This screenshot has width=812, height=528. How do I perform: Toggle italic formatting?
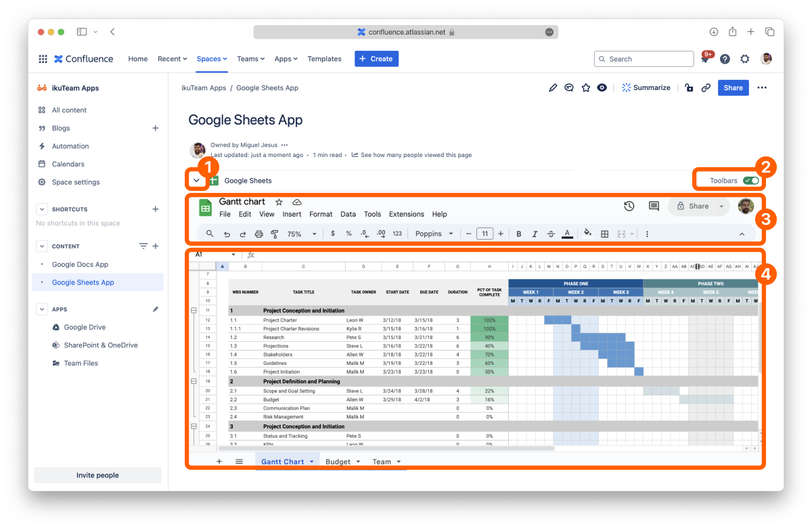(535, 234)
